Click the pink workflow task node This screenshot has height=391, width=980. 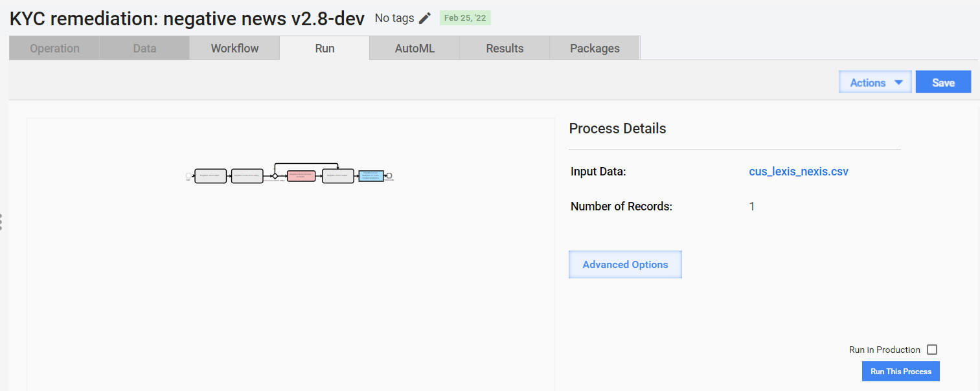pos(301,176)
